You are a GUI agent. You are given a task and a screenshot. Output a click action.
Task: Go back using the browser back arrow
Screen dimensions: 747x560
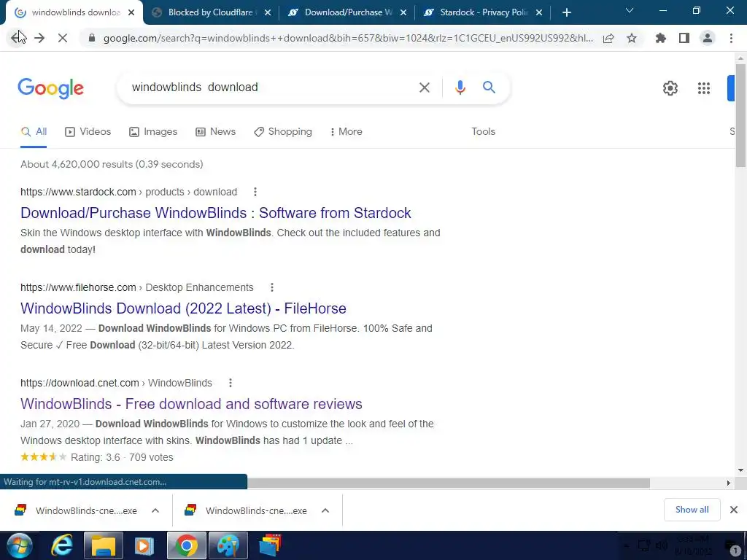16,38
